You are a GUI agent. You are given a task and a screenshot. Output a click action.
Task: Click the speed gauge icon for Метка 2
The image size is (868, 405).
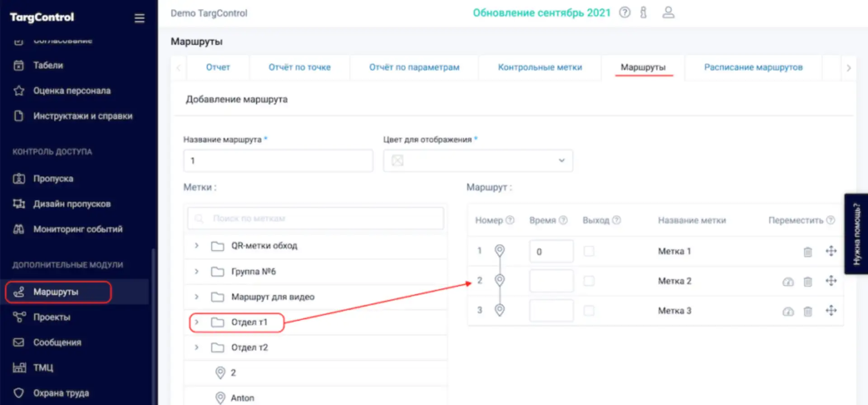tap(788, 282)
